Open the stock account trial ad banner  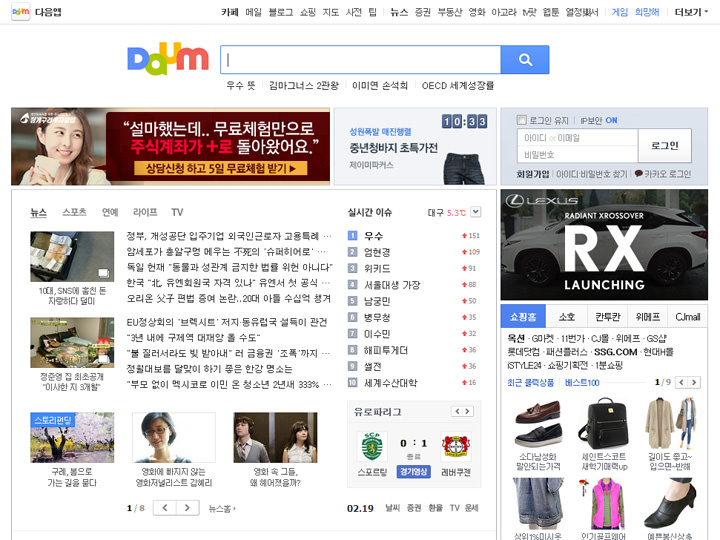170,146
